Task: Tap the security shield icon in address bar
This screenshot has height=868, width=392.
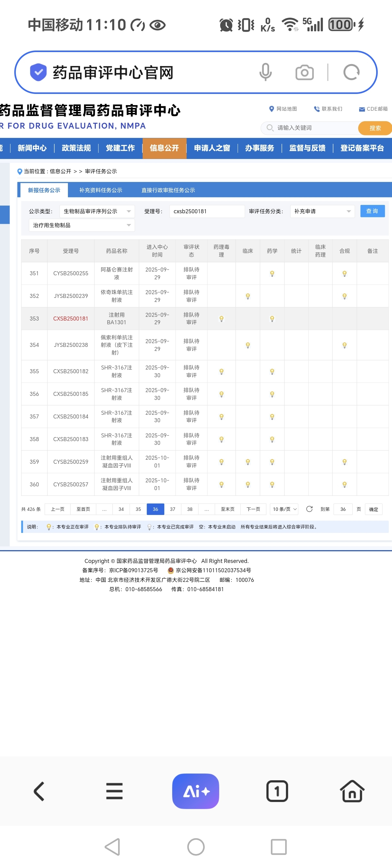Action: tap(38, 72)
